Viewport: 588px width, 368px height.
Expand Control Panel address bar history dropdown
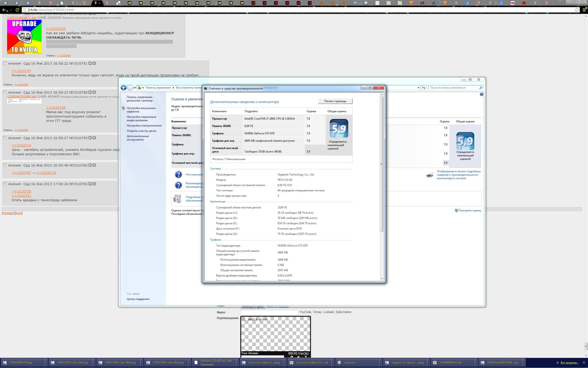pyautogui.click(x=418, y=88)
